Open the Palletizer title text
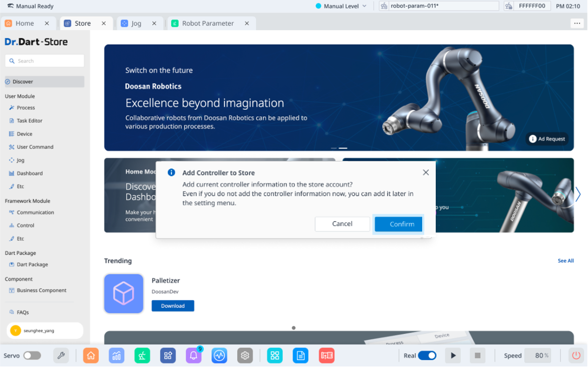This screenshot has width=588, height=368. (166, 280)
